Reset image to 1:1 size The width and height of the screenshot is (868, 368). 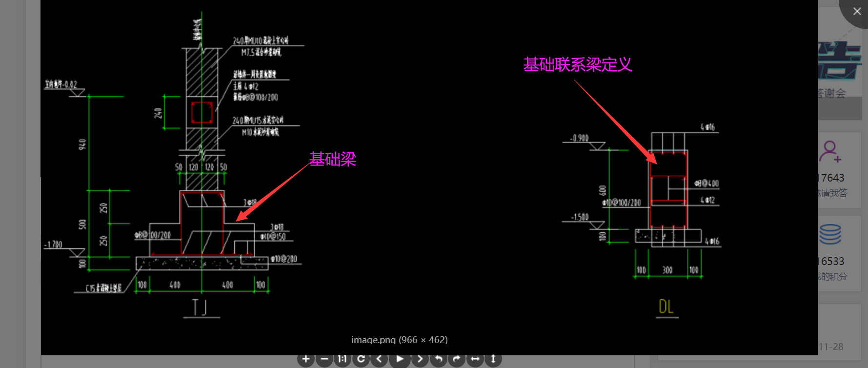pos(343,359)
